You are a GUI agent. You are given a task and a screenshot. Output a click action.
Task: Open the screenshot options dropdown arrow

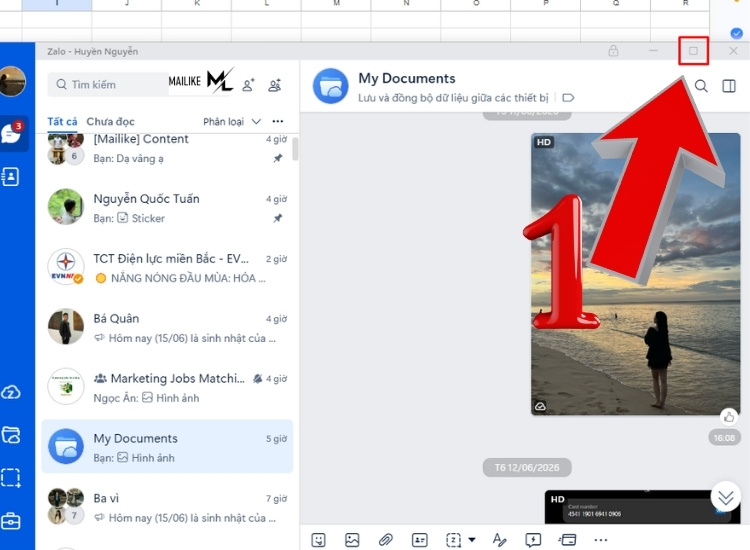(472, 540)
